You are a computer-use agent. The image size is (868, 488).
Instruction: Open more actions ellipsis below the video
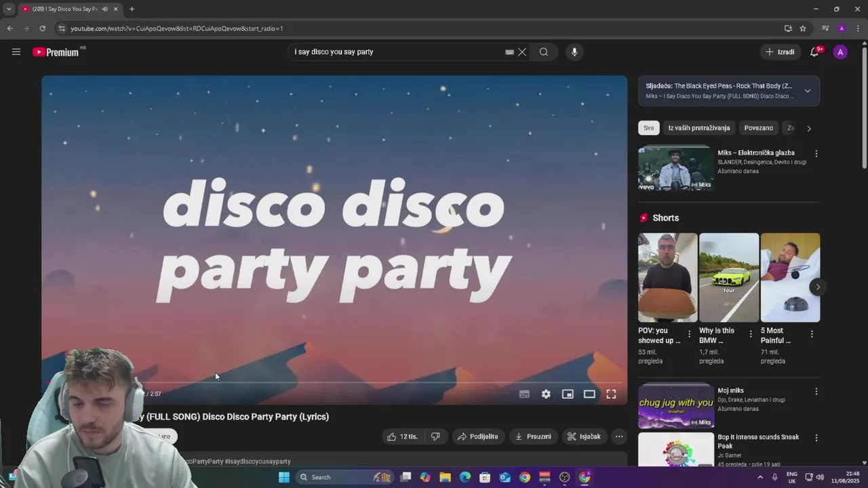click(x=619, y=436)
